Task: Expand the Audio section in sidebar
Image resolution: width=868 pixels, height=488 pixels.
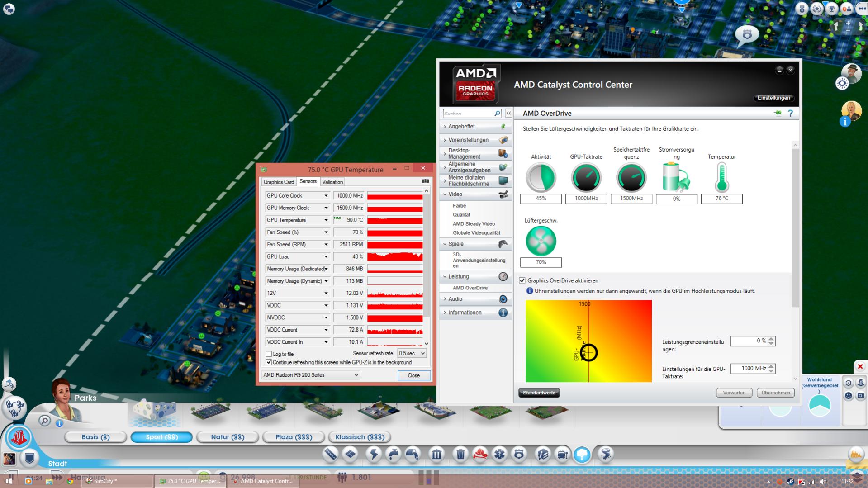Action: 475,299
